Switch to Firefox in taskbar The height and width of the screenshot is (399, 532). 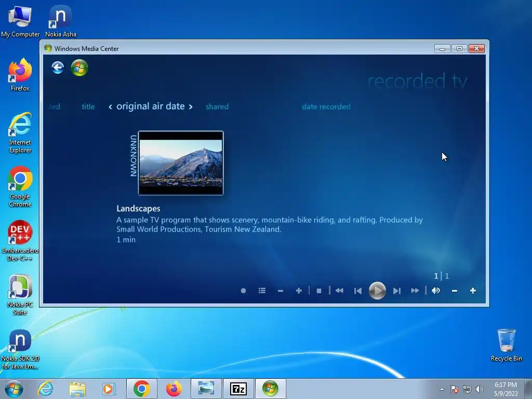pyautogui.click(x=174, y=389)
